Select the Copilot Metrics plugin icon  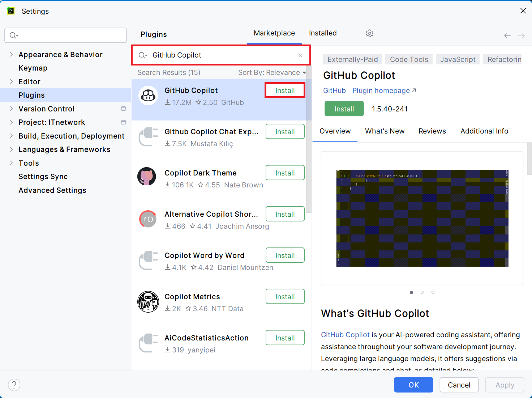coord(148,302)
